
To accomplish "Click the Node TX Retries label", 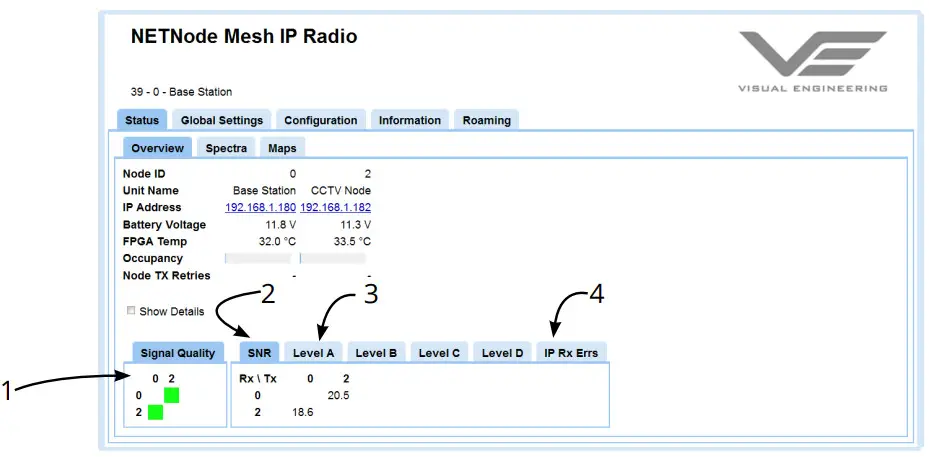I will (166, 276).
